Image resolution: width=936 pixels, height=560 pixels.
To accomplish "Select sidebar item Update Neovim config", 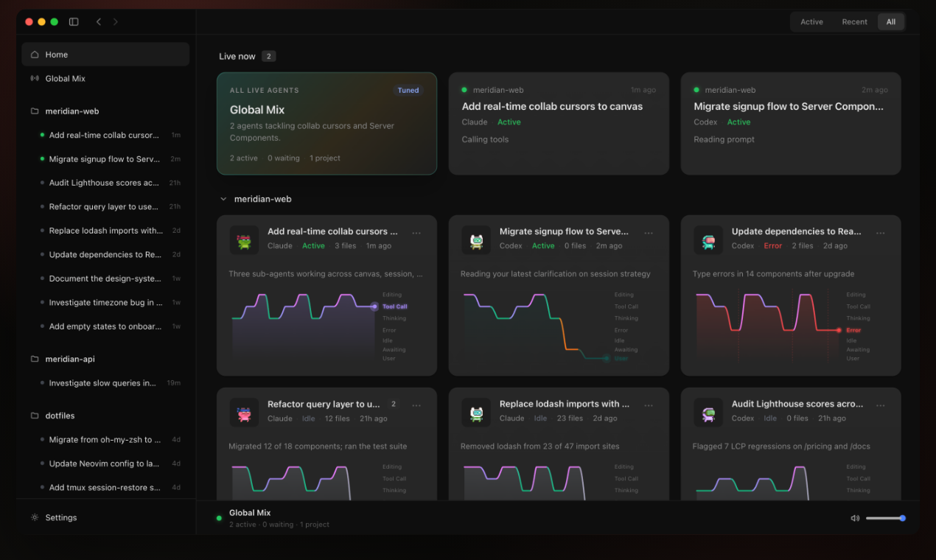I will (105, 463).
